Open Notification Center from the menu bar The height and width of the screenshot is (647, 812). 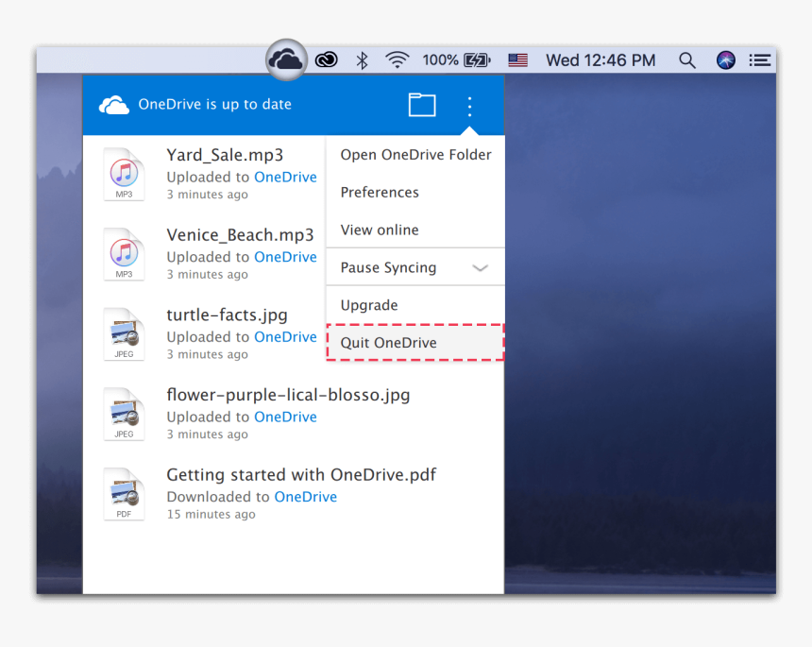(x=760, y=60)
